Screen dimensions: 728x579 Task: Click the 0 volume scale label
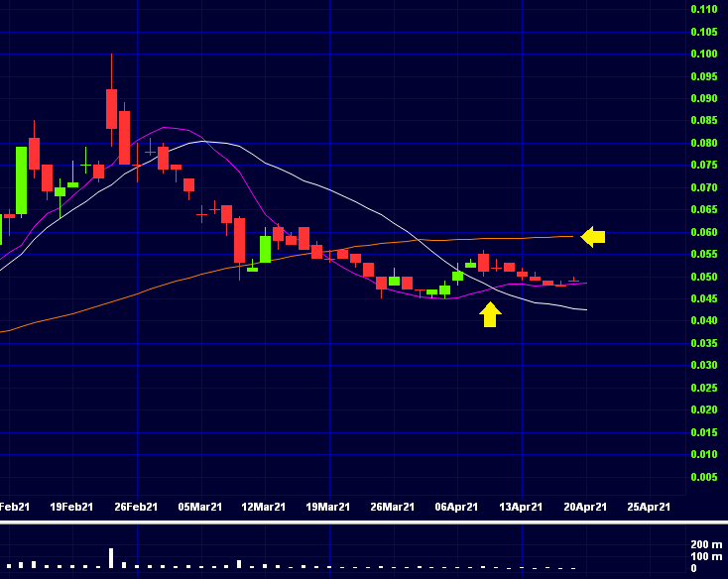(x=693, y=568)
